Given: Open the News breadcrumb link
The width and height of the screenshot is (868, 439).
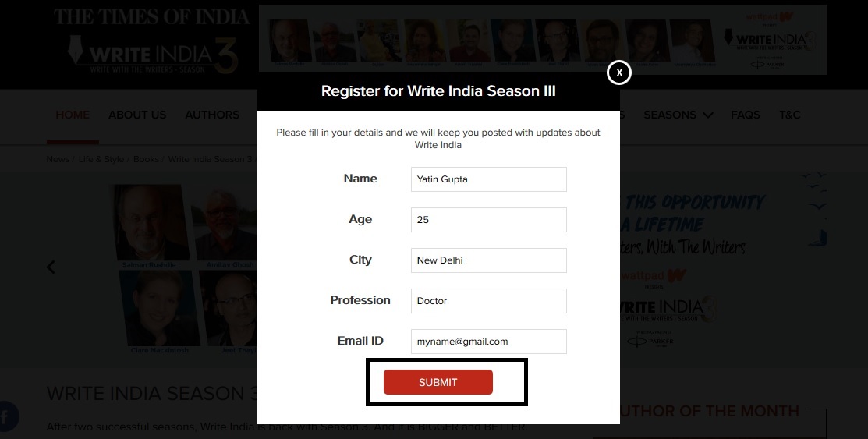Looking at the screenshot, I should click(x=58, y=159).
